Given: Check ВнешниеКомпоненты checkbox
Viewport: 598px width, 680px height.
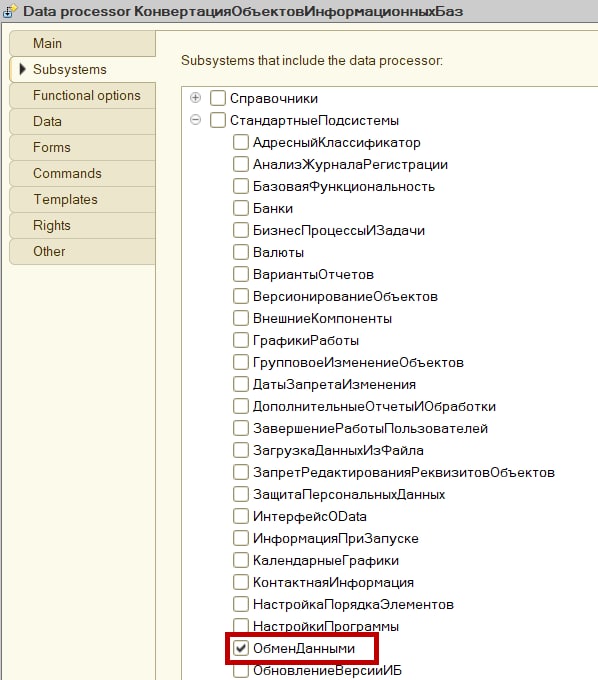Looking at the screenshot, I should [241, 318].
